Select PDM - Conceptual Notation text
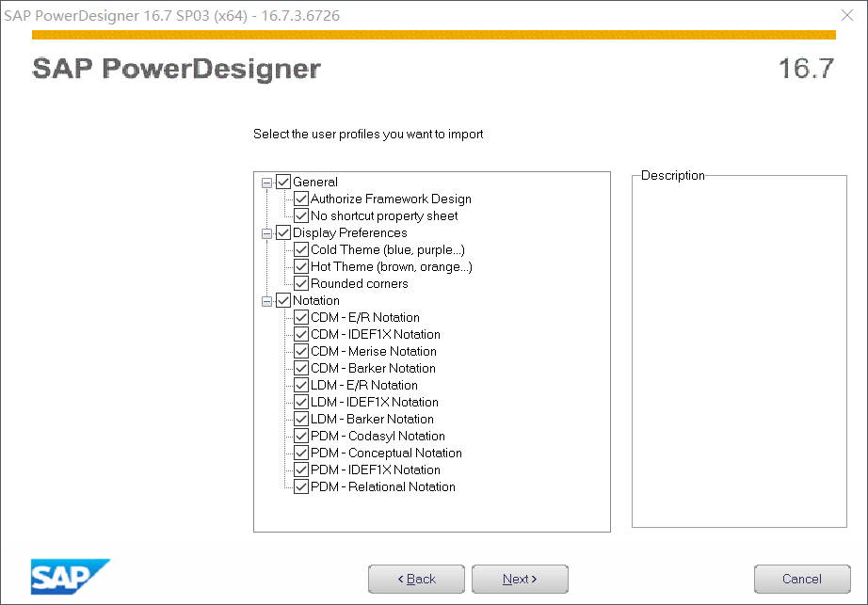Viewport: 868px width, 605px height. 386,453
